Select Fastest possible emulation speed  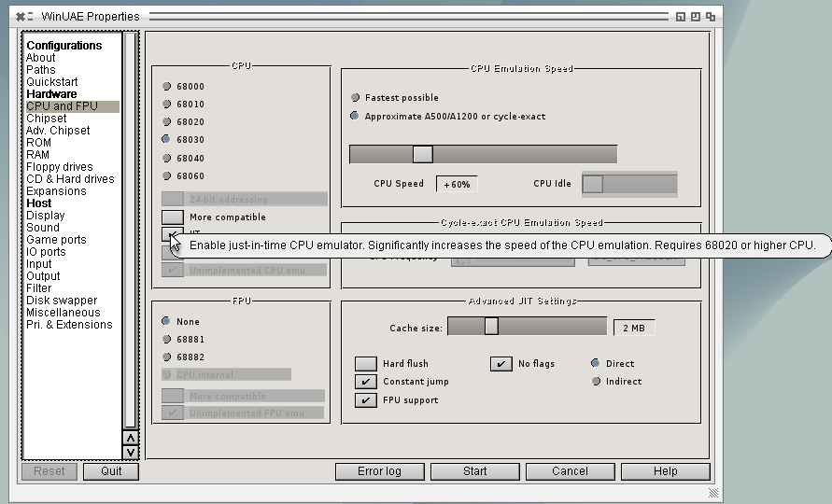pos(355,97)
